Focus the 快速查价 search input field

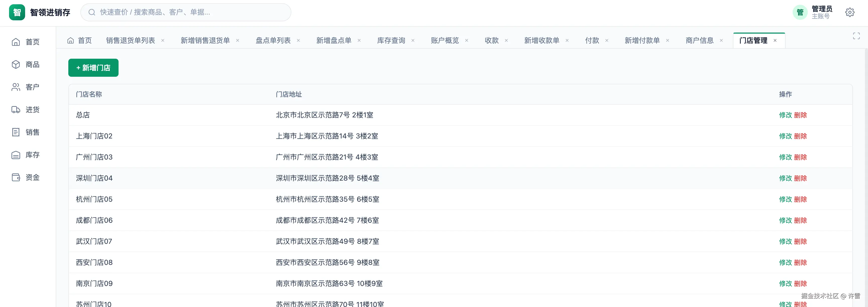point(186,13)
